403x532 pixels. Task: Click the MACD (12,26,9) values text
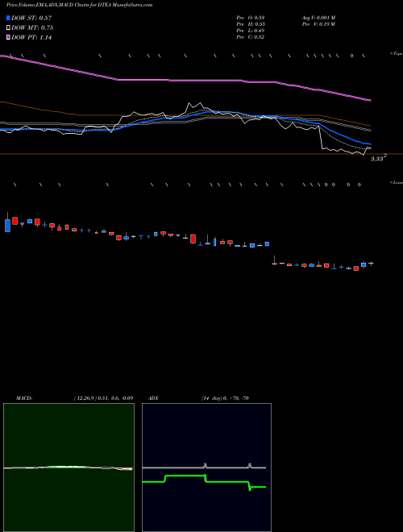coord(103,398)
